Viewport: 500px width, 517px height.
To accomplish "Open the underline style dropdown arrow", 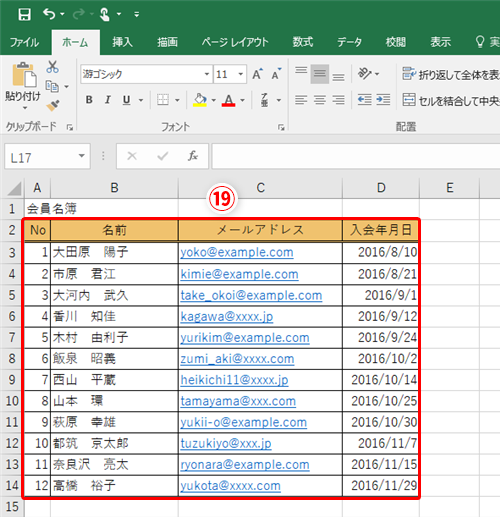I will [141, 100].
